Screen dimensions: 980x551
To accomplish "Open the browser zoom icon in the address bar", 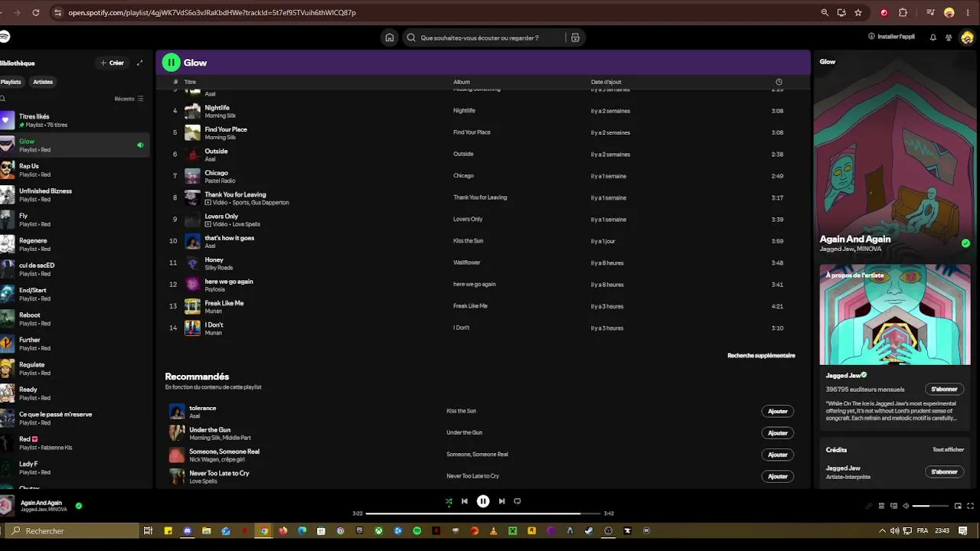I will (825, 12).
